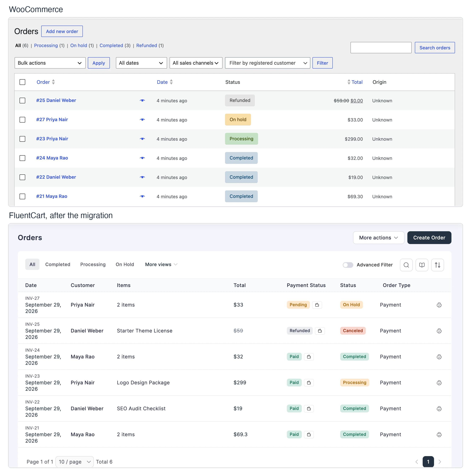Screen dimensions: 471x476
Task: Check the box for order #22 Daniel Weber
Action: [x=22, y=177]
